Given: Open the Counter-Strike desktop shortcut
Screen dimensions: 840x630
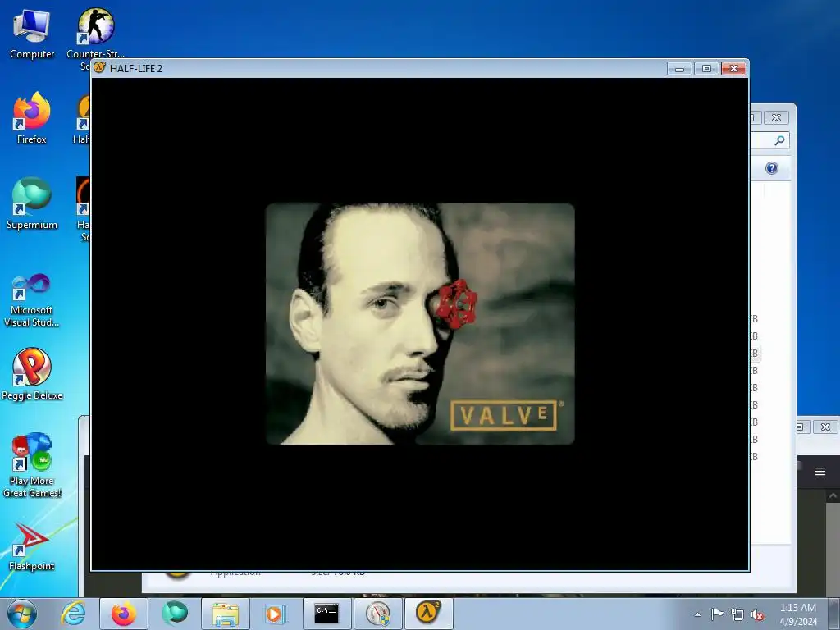Looking at the screenshot, I should (95, 33).
